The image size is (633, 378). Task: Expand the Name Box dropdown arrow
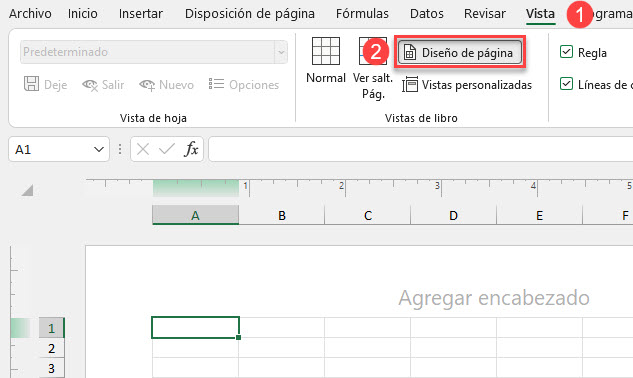coord(99,149)
